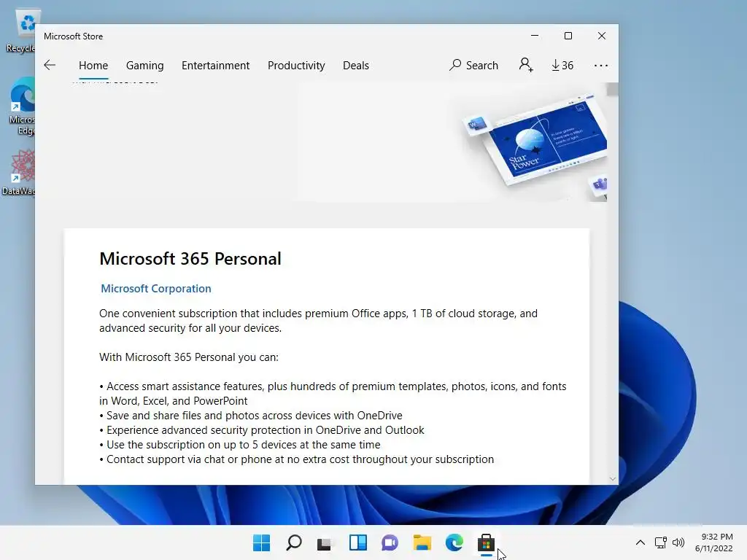
Task: Open the See more ellipsis menu
Action: (601, 65)
